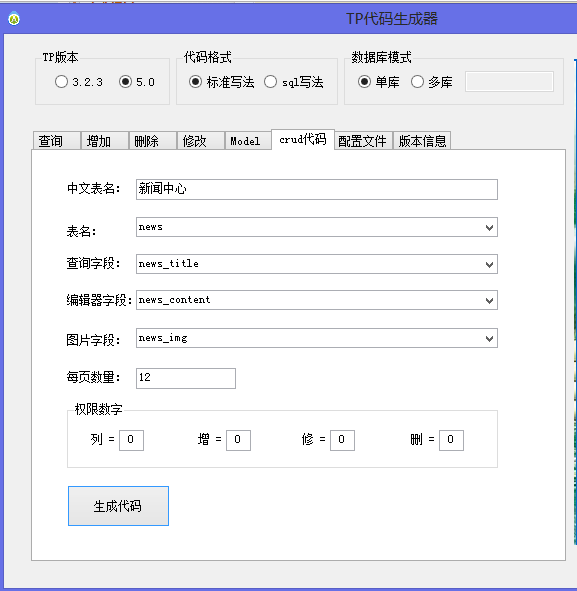Focus the 中文表名 text field
The width and height of the screenshot is (577, 591).
(x=317, y=189)
